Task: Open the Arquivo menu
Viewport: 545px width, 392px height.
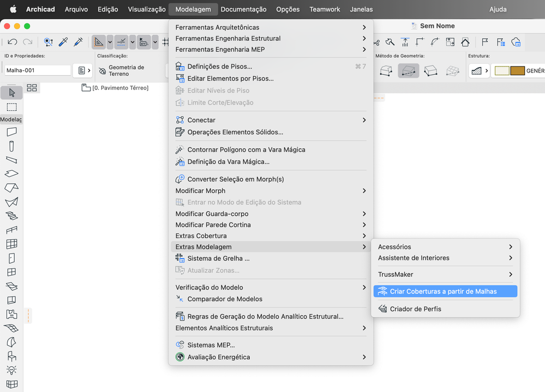Action: (76, 9)
